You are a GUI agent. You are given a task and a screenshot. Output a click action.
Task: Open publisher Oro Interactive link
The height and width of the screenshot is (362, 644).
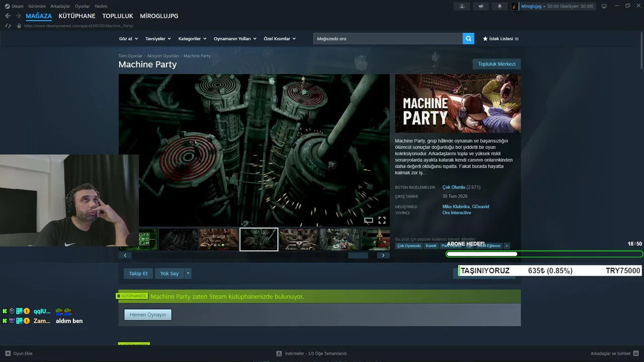coord(457,213)
